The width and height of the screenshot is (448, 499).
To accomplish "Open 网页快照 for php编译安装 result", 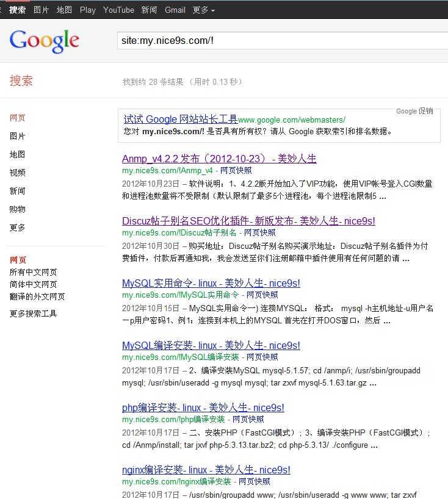I will click(248, 420).
